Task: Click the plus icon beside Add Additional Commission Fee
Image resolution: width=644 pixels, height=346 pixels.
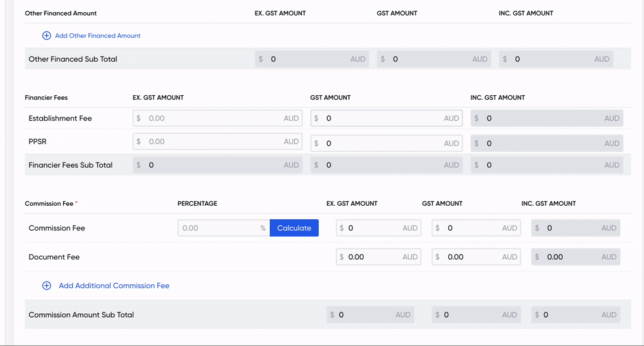Action: [x=46, y=286]
